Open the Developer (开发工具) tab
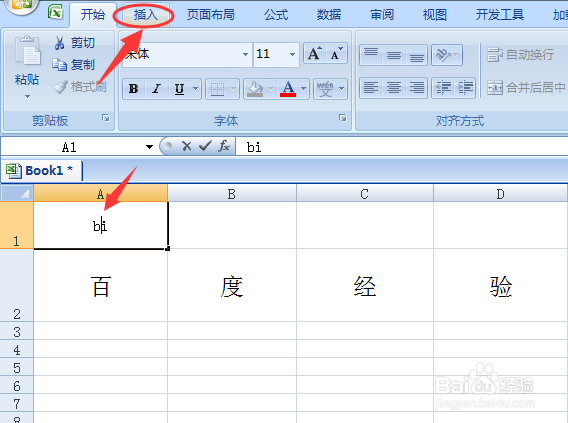 500,15
